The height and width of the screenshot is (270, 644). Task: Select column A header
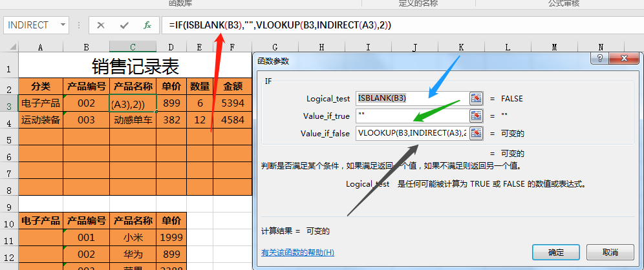click(x=41, y=47)
